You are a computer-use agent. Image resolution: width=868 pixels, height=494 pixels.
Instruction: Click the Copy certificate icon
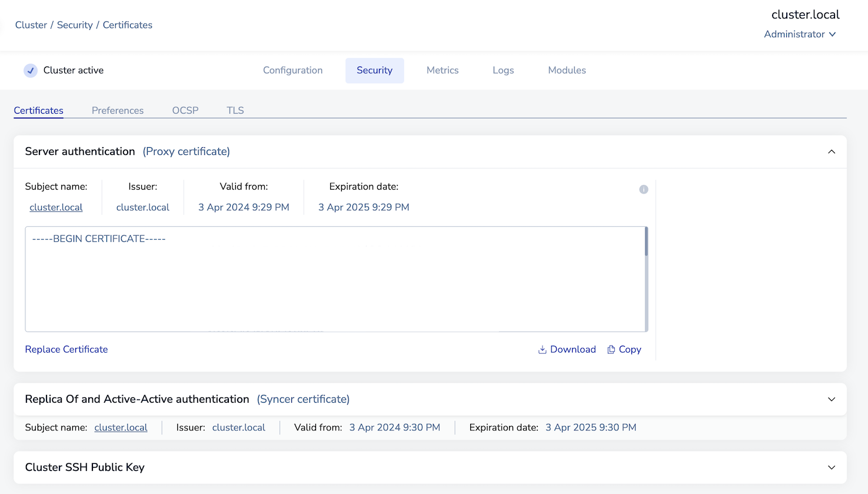click(x=611, y=350)
